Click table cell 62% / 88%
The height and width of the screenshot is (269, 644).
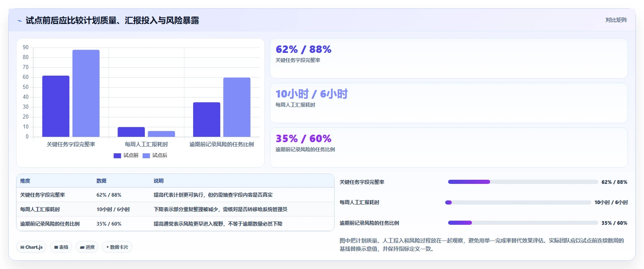[x=109, y=195]
